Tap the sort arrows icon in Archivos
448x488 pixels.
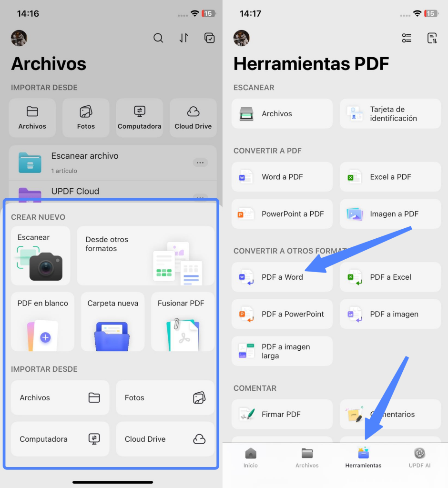tap(183, 38)
